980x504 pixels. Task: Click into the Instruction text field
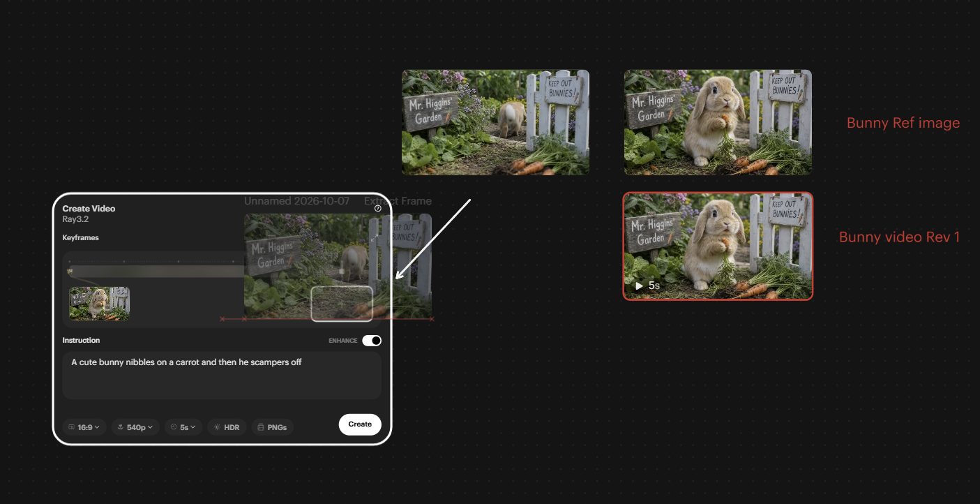[222, 376]
